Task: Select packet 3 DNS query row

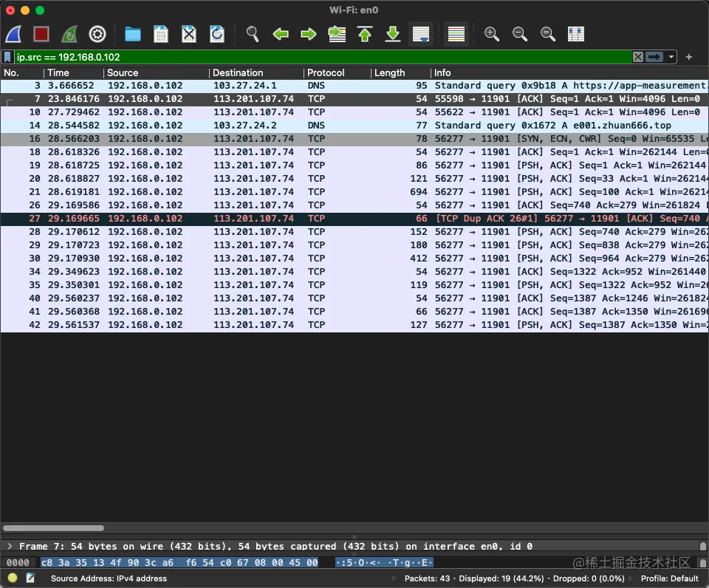Action: 354,86
